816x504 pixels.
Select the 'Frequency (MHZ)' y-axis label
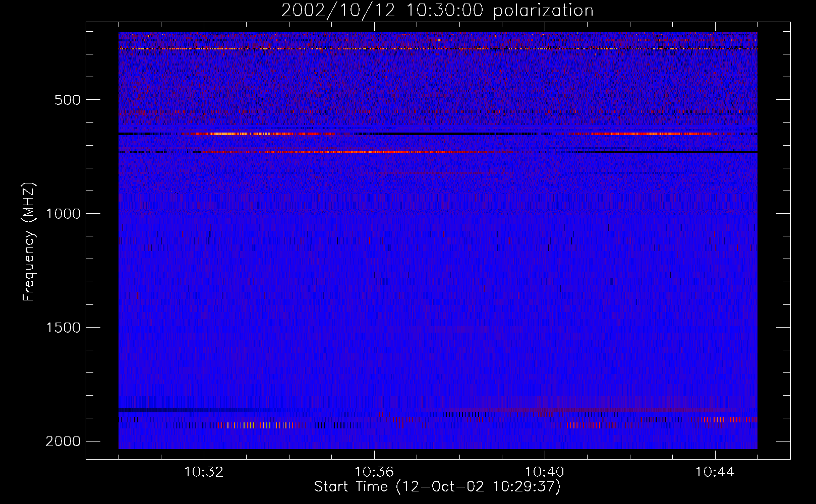[x=29, y=242]
